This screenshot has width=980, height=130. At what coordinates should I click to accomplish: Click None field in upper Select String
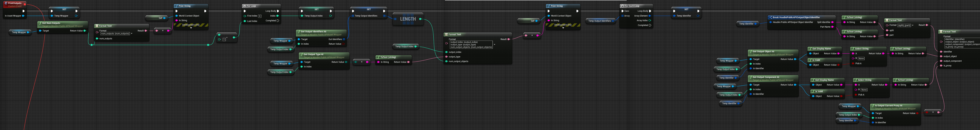pos(861,58)
